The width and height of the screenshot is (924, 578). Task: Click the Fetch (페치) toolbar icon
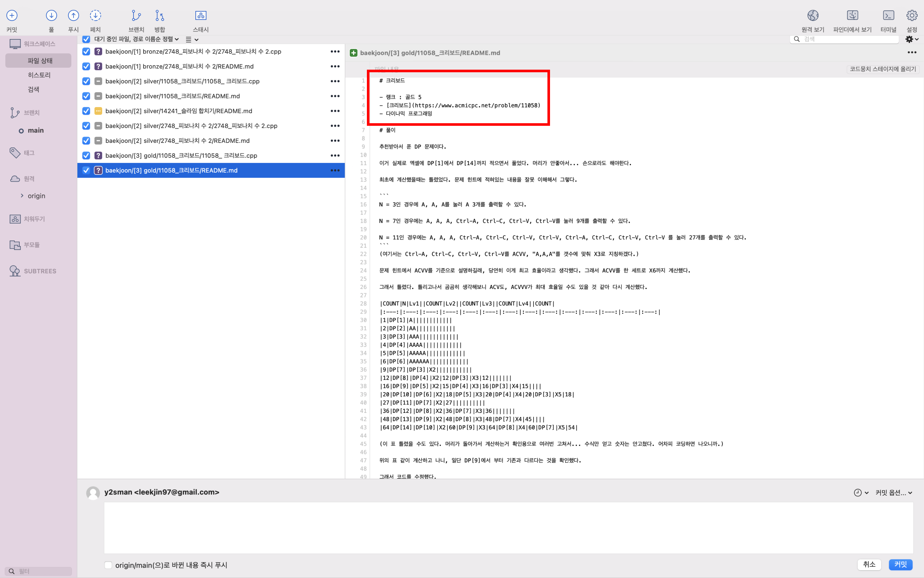pyautogui.click(x=95, y=16)
